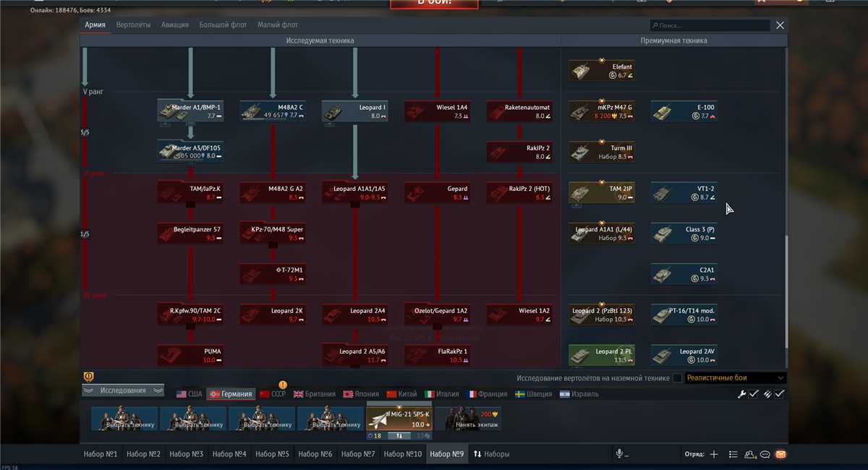This screenshot has width=868, height=470.
Task: Select the premium Class 3 (P) card
Action: tap(684, 233)
